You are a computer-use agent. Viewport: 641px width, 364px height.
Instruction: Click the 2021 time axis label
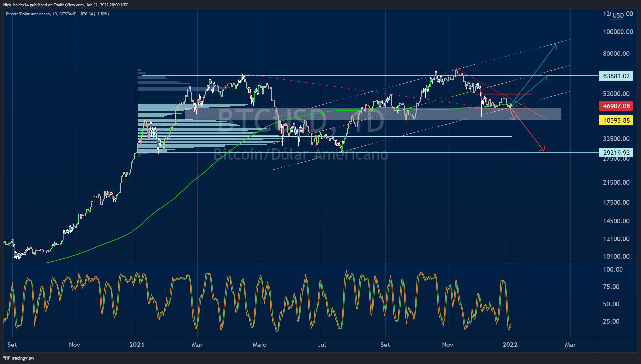coord(137,345)
